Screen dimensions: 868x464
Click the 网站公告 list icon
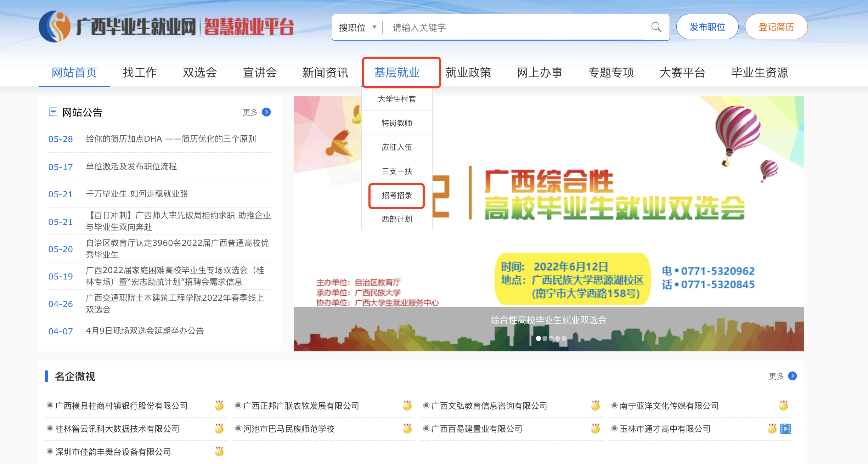(x=53, y=112)
